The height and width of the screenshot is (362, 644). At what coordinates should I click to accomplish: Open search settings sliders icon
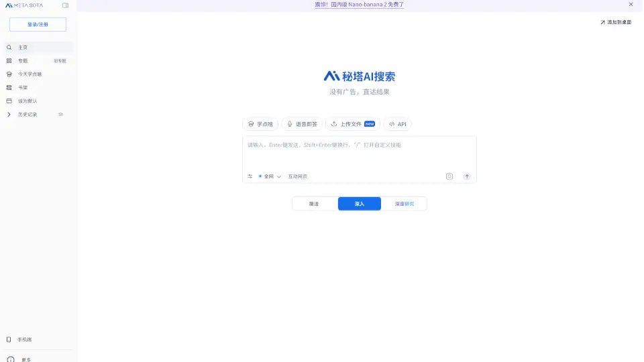coord(250,176)
